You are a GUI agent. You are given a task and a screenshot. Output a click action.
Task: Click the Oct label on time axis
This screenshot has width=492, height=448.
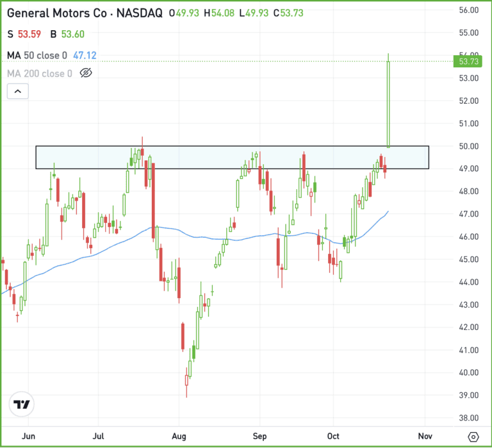pyautogui.click(x=333, y=436)
